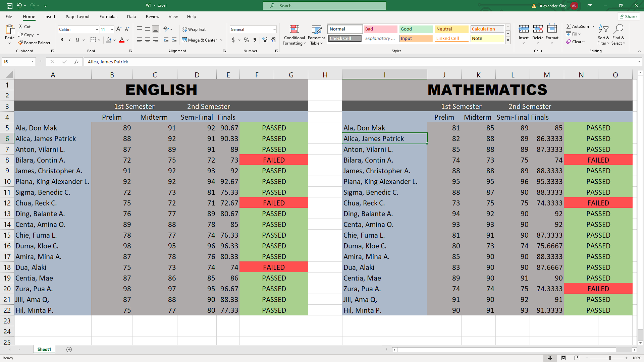Open the Insert tab
This screenshot has height=362, width=644.
(50, 17)
